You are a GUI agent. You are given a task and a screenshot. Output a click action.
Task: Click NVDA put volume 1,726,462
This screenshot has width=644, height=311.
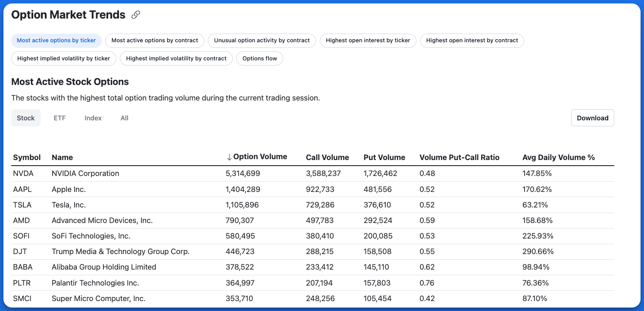pos(381,173)
